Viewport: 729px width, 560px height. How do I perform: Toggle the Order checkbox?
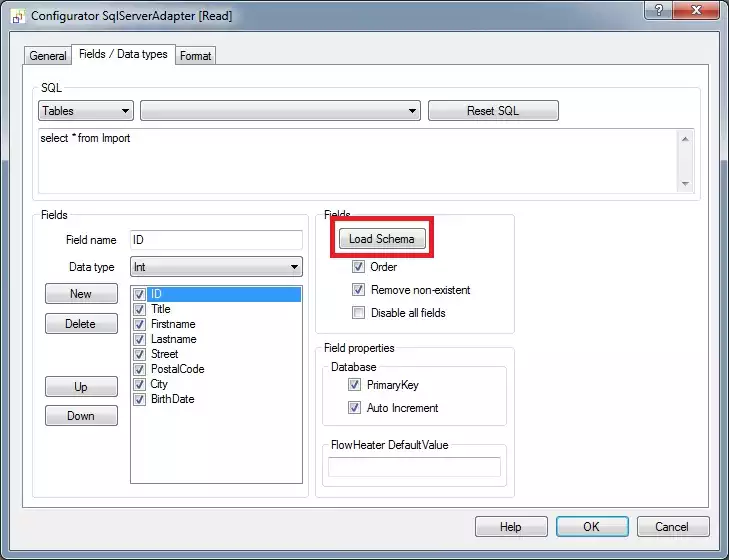coord(358,267)
